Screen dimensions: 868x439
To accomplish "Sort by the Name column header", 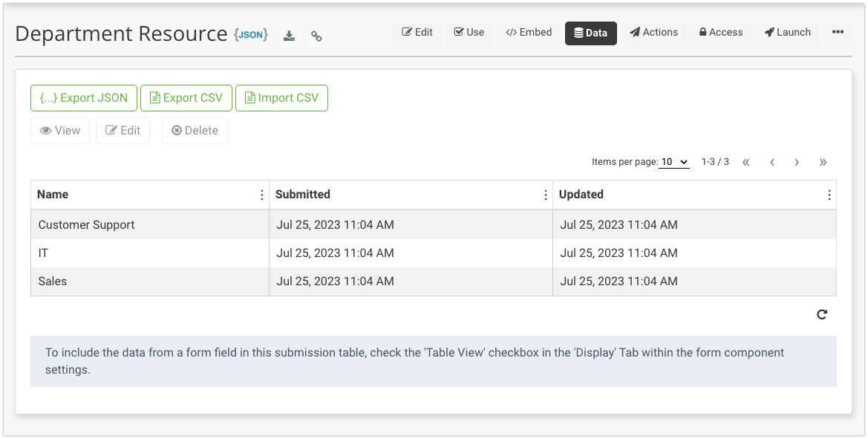I will coord(53,195).
